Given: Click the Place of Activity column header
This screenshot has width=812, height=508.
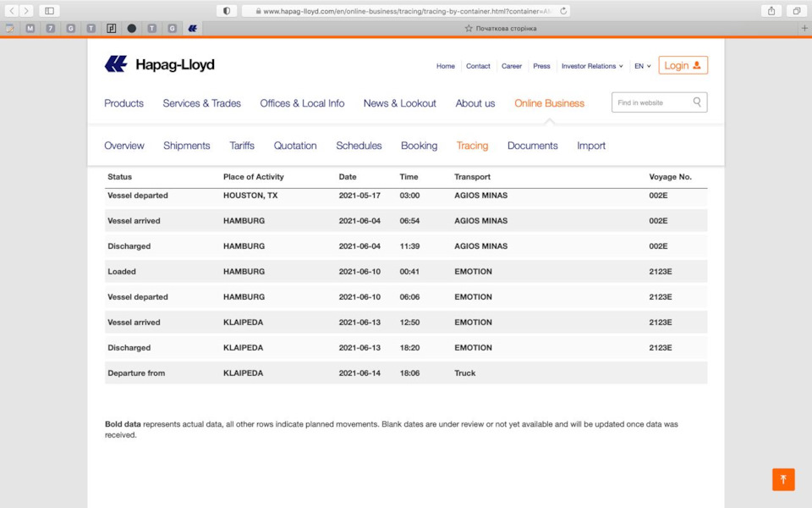Looking at the screenshot, I should (x=253, y=177).
